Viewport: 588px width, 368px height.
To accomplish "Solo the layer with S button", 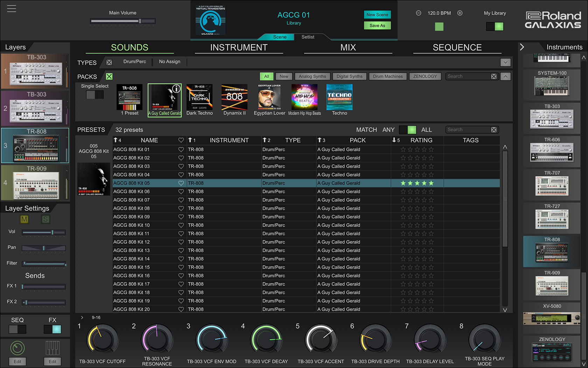I will click(45, 219).
